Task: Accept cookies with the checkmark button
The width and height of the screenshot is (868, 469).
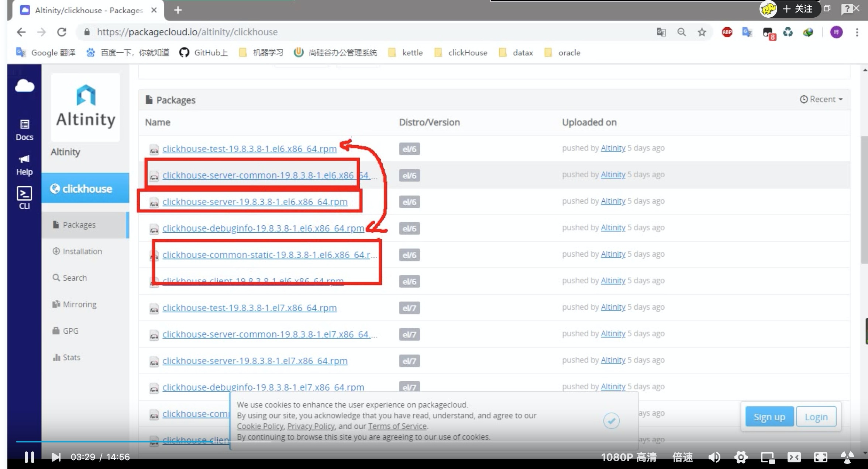Action: (x=611, y=421)
